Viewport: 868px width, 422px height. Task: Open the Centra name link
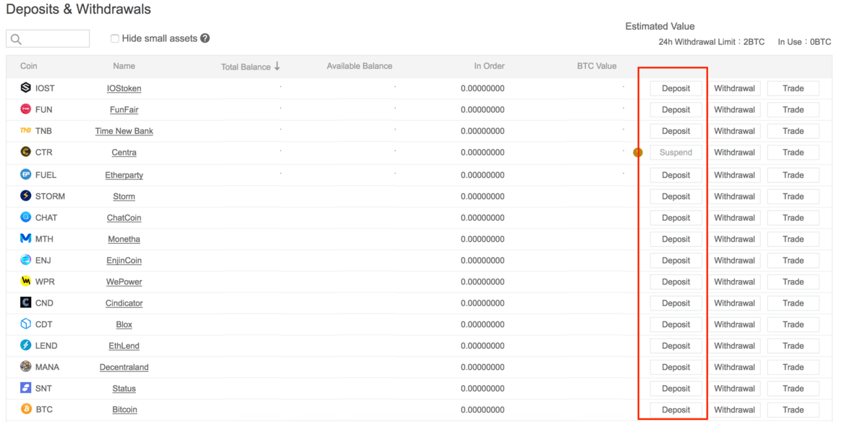coord(124,153)
